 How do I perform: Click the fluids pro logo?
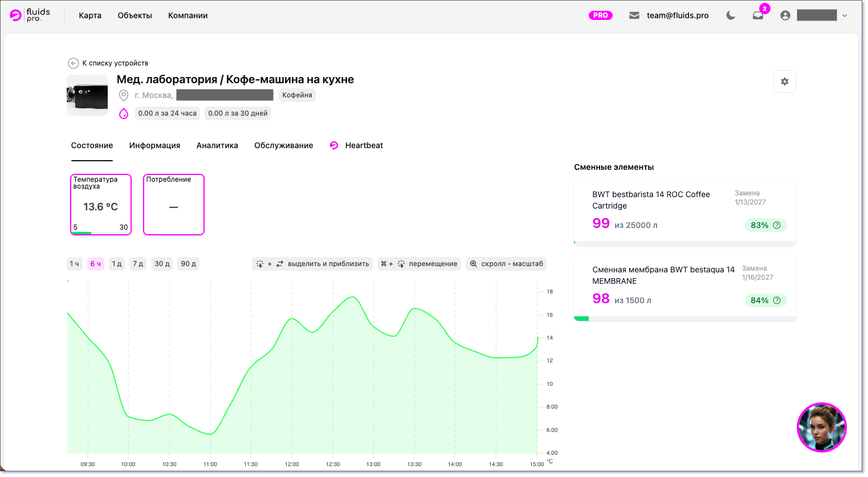30,15
